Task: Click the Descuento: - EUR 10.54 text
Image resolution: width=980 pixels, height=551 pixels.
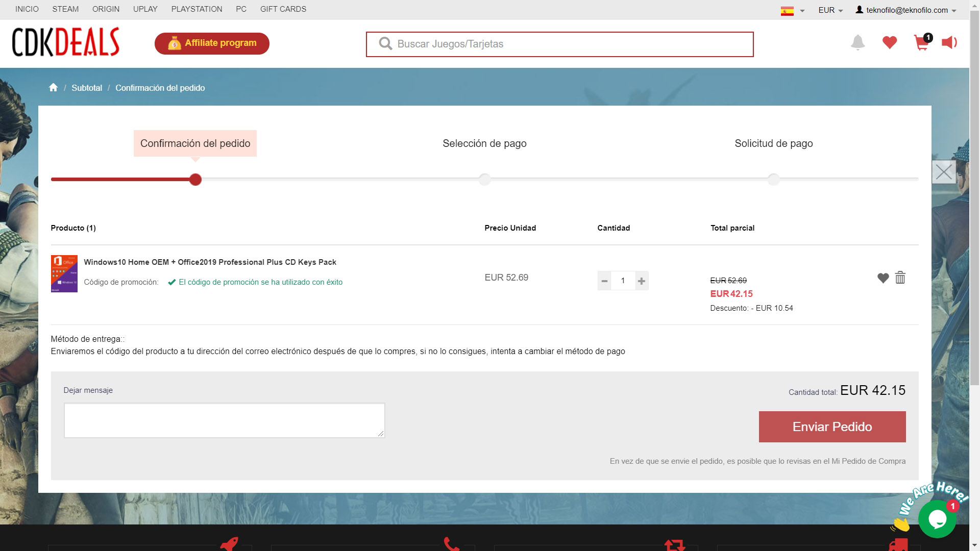Action: (x=751, y=308)
